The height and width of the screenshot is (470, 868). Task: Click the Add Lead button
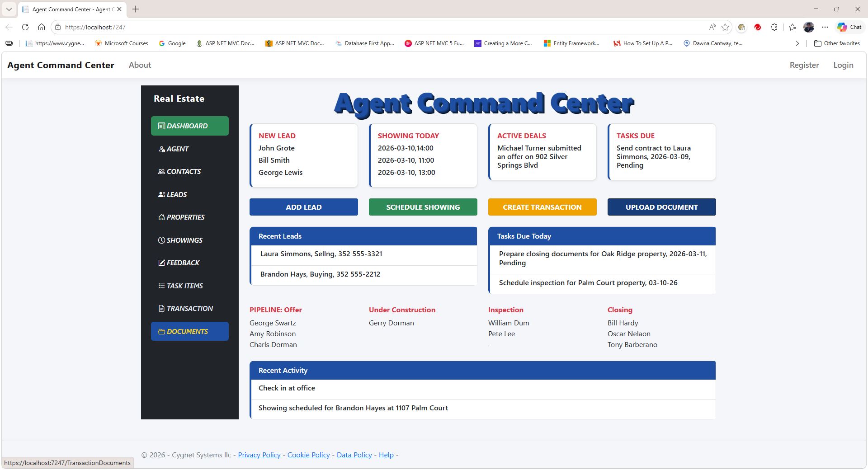tap(303, 207)
